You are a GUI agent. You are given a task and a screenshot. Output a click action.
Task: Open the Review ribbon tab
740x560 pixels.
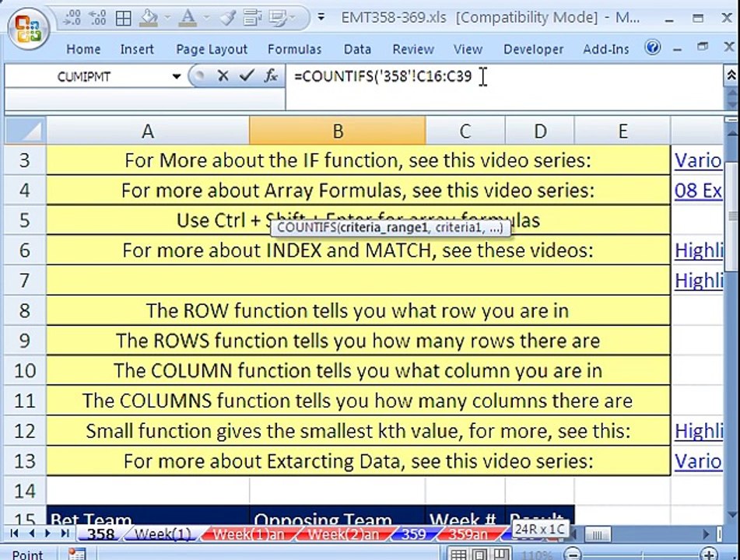tap(413, 49)
